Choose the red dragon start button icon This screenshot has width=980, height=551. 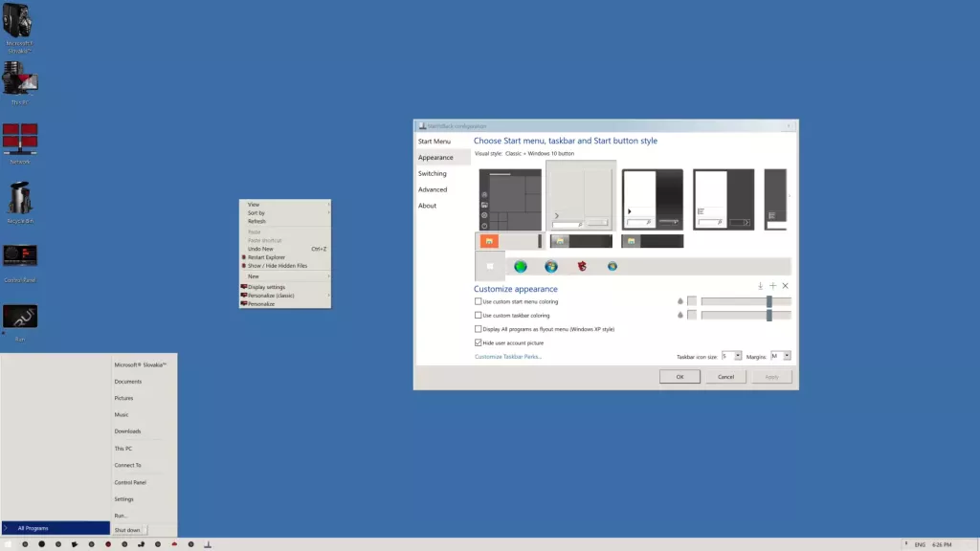583,267
